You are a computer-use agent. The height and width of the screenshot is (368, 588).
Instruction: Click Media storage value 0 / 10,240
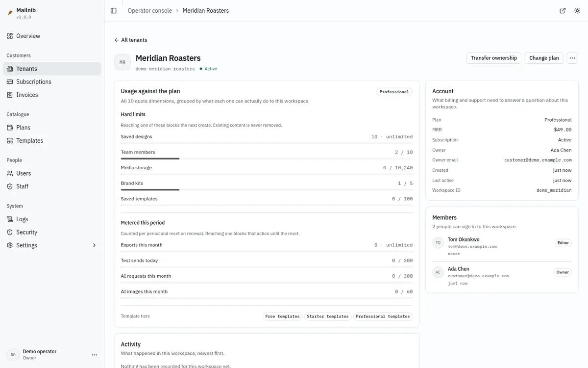point(398,168)
